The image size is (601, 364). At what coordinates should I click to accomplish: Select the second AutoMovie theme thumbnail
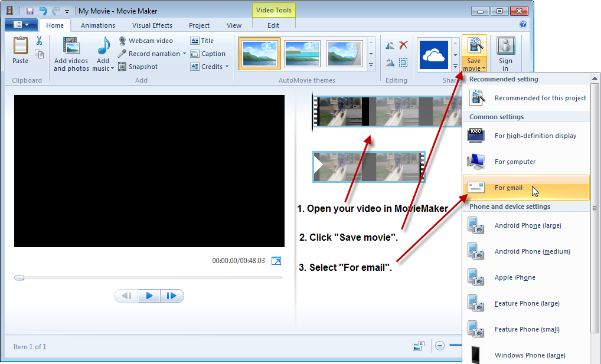pos(302,54)
